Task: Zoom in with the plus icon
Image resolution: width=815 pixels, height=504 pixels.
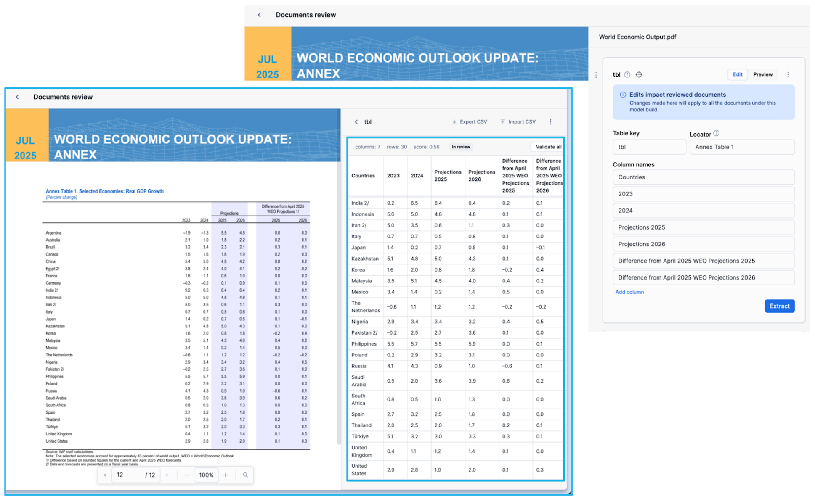Action: coord(226,475)
